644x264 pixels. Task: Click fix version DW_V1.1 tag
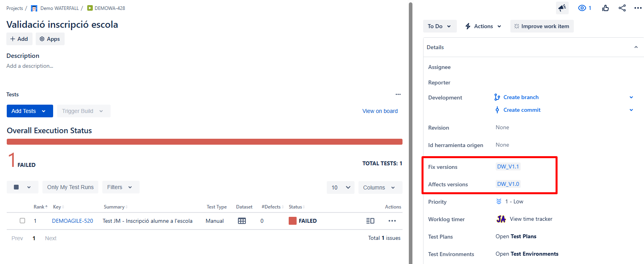point(508,166)
